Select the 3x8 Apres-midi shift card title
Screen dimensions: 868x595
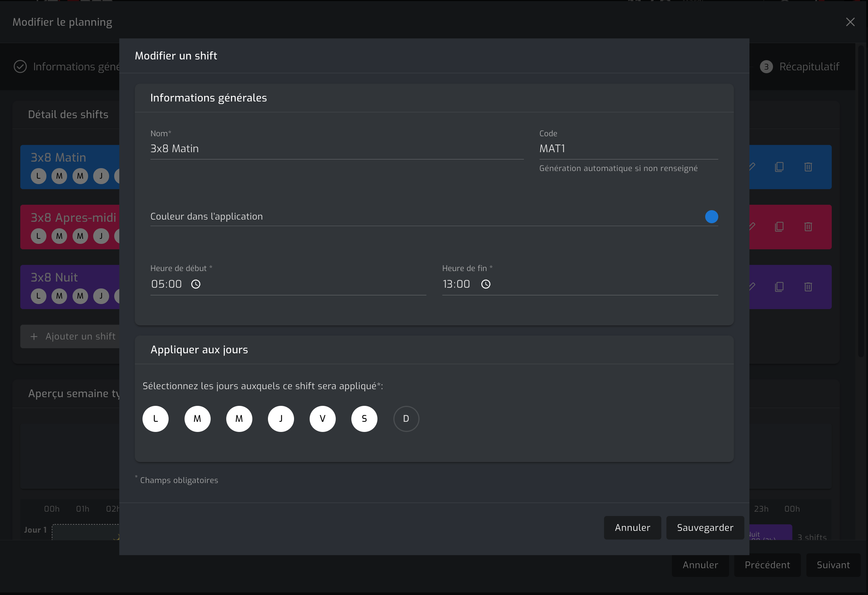(73, 217)
